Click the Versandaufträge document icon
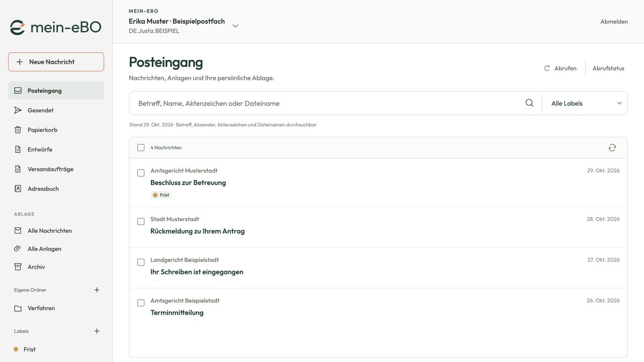 [x=18, y=169]
